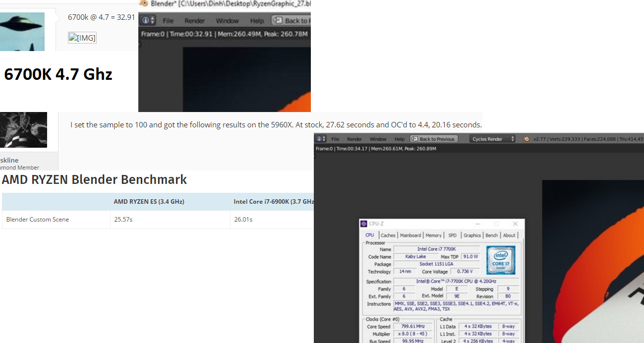Switch to the Mainboard tab in CPU-Z
The height and width of the screenshot is (343, 644).
pyautogui.click(x=410, y=235)
